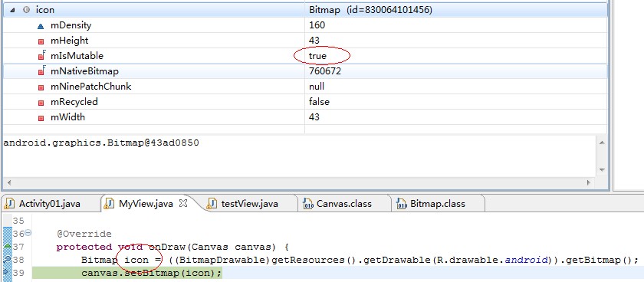Switch to the testView.java tab
The width and height of the screenshot is (644, 282).
[250, 204]
